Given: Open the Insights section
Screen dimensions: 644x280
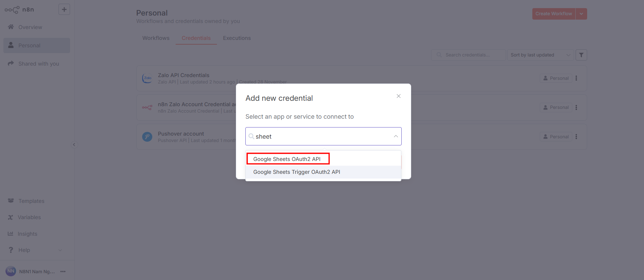Looking at the screenshot, I should click(28, 233).
